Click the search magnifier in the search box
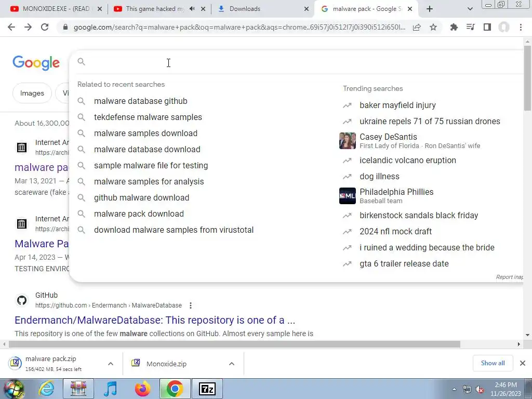Image resolution: width=532 pixels, height=399 pixels. point(82,62)
